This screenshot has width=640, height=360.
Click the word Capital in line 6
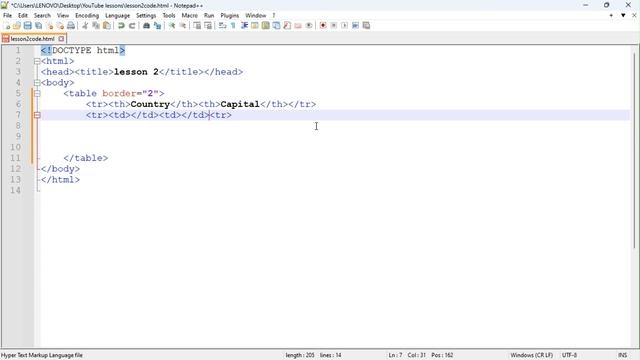tap(240, 104)
